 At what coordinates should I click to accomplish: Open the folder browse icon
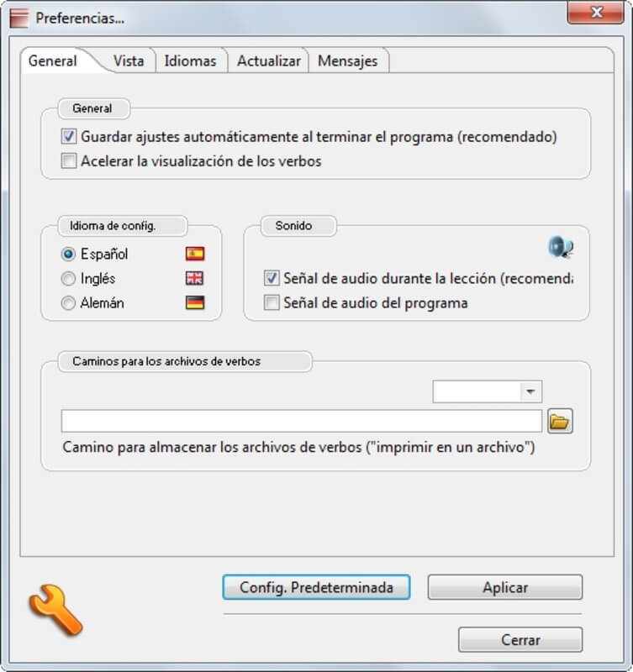coord(560,422)
